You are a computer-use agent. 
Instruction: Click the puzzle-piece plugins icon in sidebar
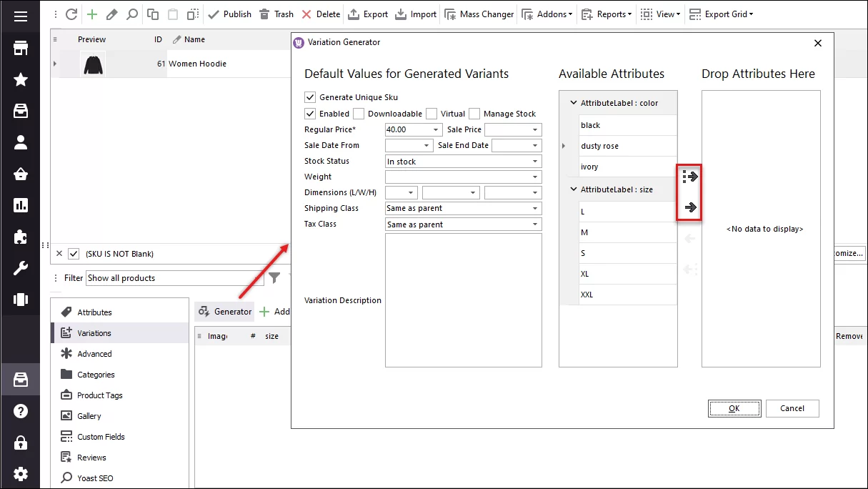point(20,237)
